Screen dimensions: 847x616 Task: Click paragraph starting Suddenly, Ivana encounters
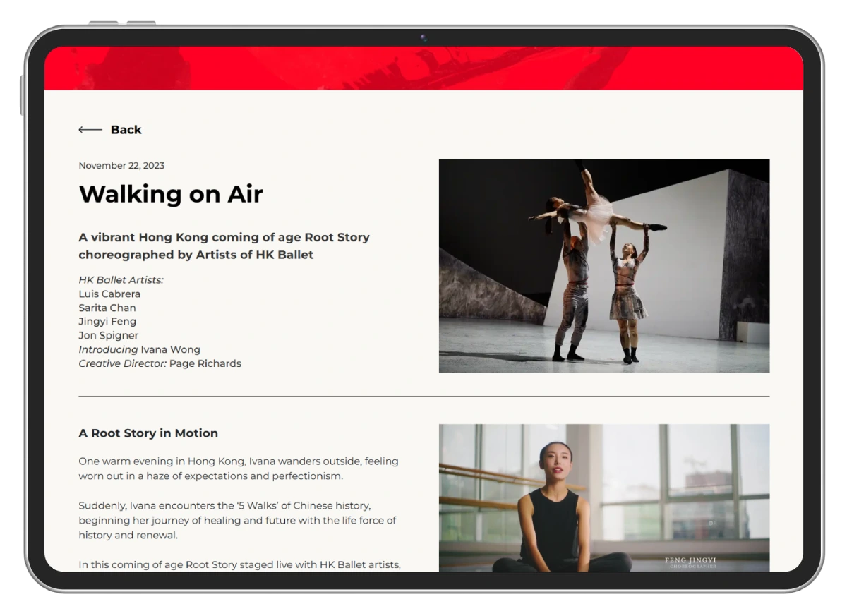(238, 520)
